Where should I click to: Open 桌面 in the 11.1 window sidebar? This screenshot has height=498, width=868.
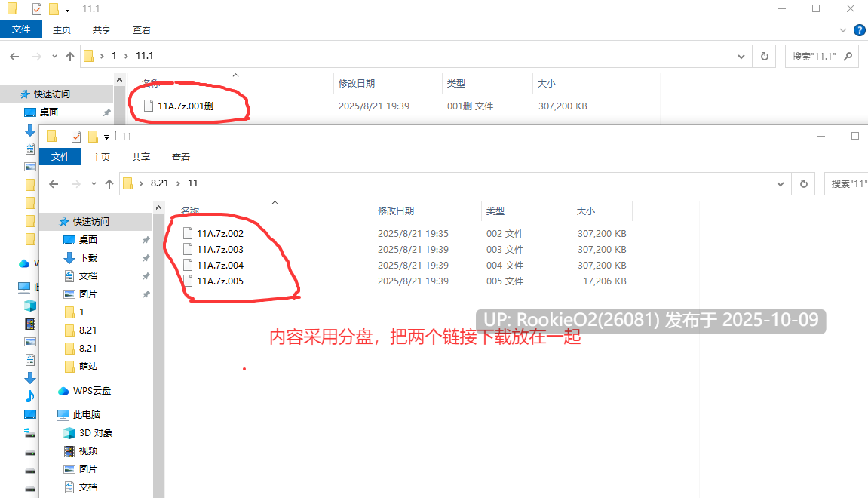tap(49, 112)
